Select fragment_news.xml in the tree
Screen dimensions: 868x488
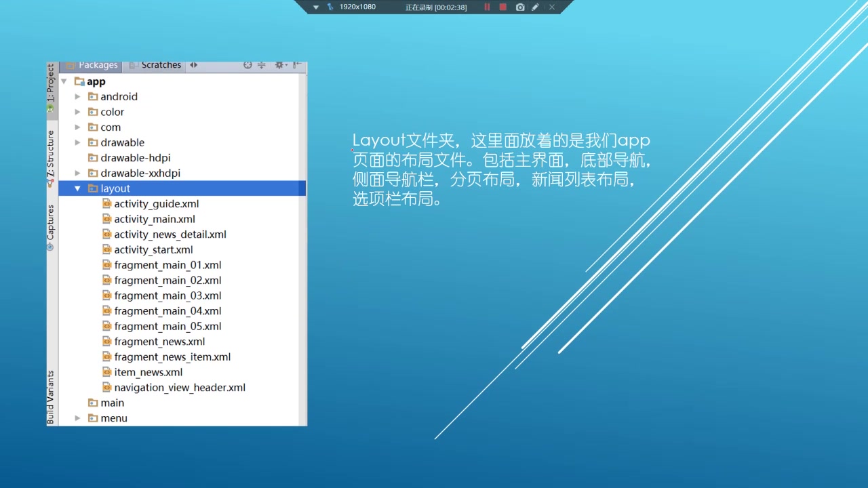pos(154,342)
